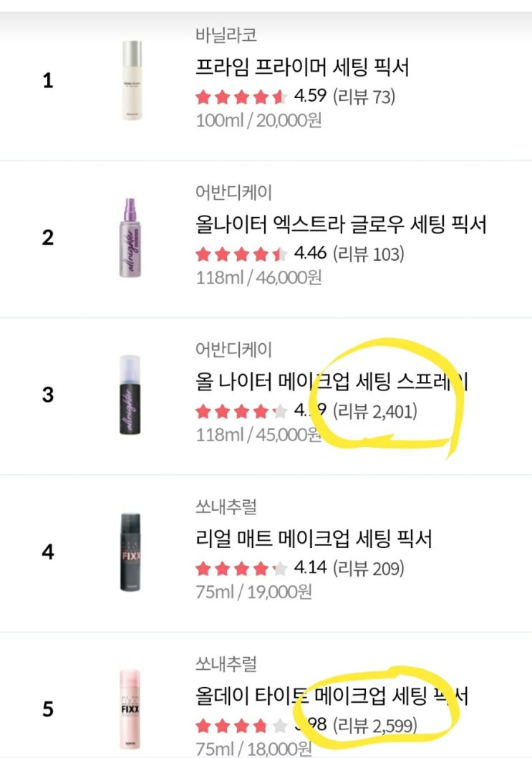Select 올 나이터 메이크업 세팅 스프레이 title

click(332, 382)
